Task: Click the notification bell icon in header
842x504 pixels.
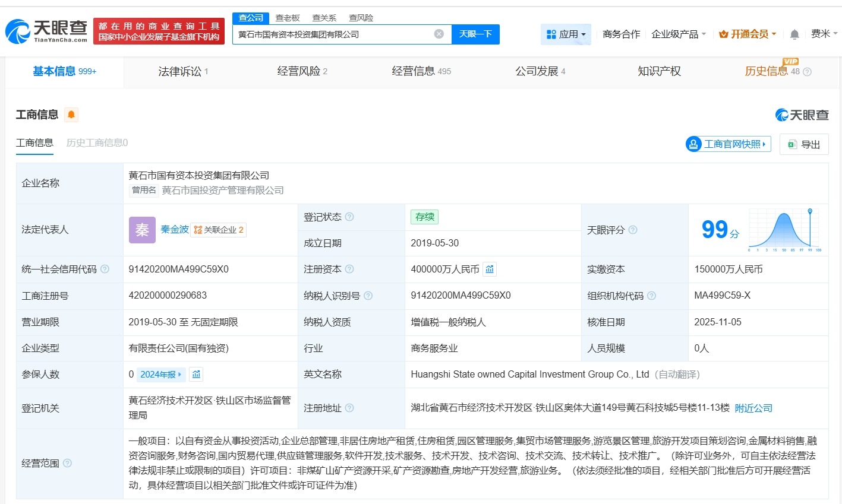Action: pos(794,34)
